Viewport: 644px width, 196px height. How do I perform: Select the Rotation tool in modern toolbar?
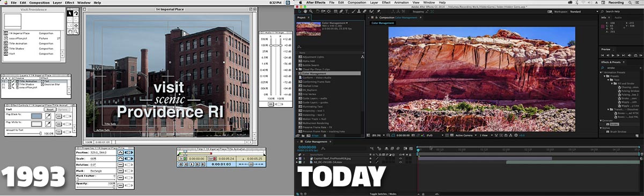point(318,11)
